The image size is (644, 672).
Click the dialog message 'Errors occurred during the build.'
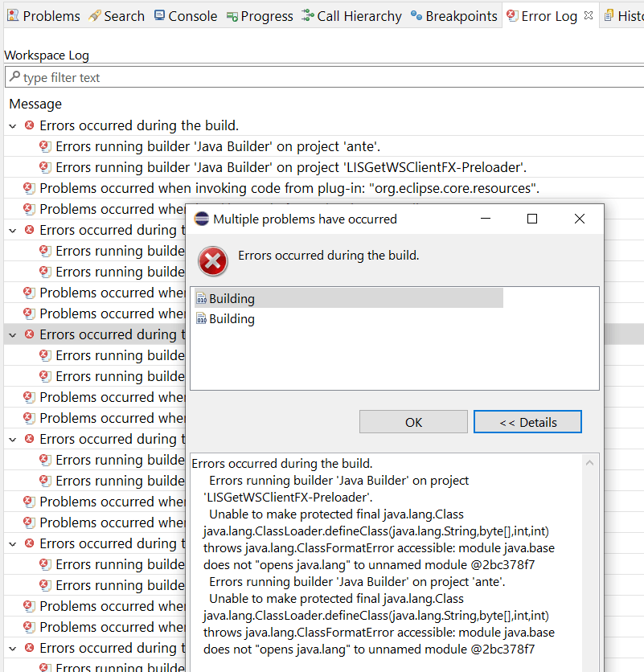click(328, 256)
